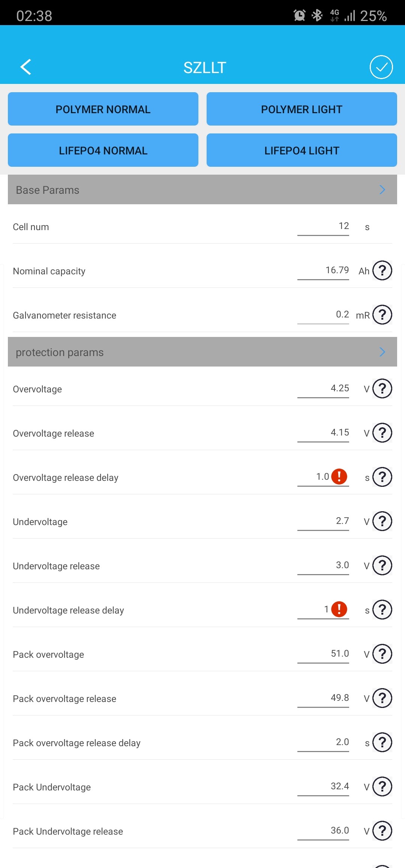
Task: Expand the protection params section chevron
Action: pyautogui.click(x=382, y=352)
